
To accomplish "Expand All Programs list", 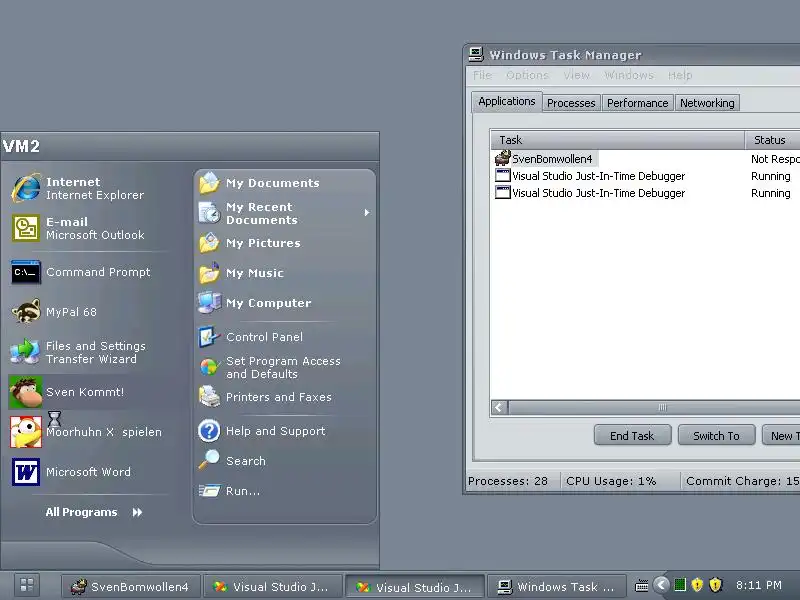I will [94, 512].
